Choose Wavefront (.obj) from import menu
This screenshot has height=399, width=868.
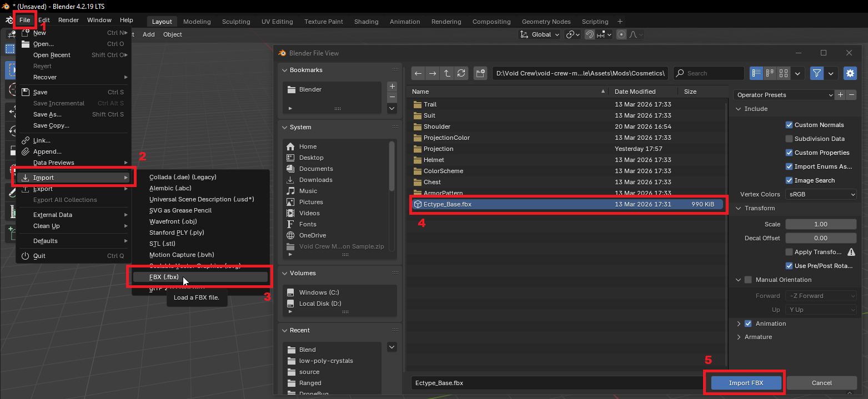click(173, 221)
